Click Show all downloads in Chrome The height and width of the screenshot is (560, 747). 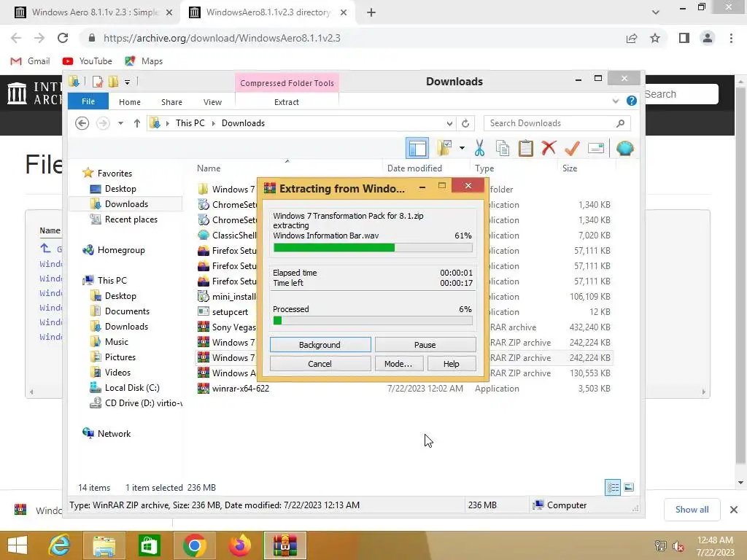click(692, 510)
